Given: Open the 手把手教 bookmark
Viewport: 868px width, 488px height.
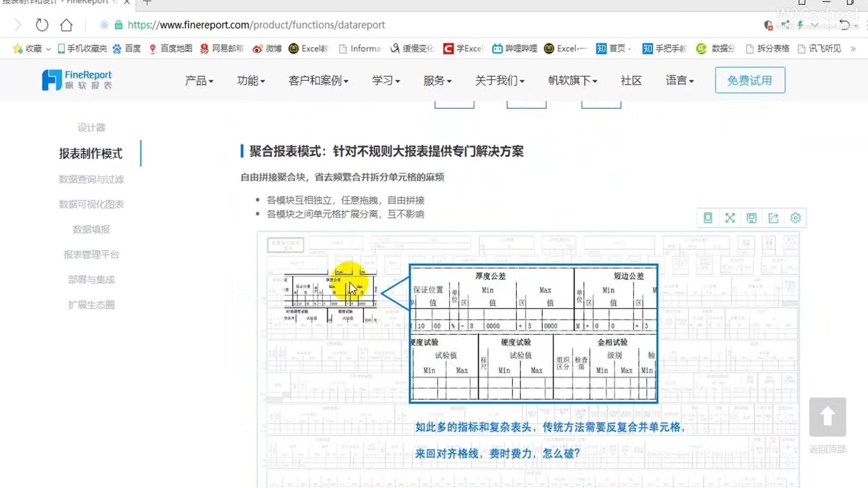Looking at the screenshot, I should tap(664, 48).
